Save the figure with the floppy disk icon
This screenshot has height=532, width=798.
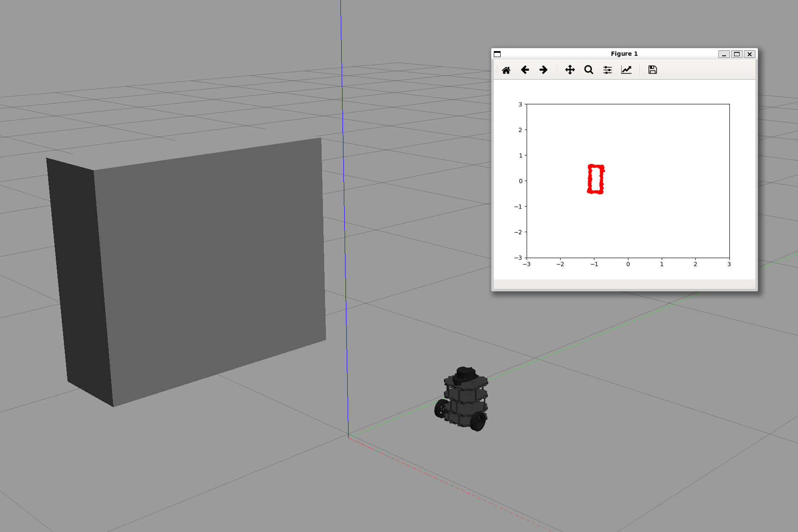(x=652, y=70)
